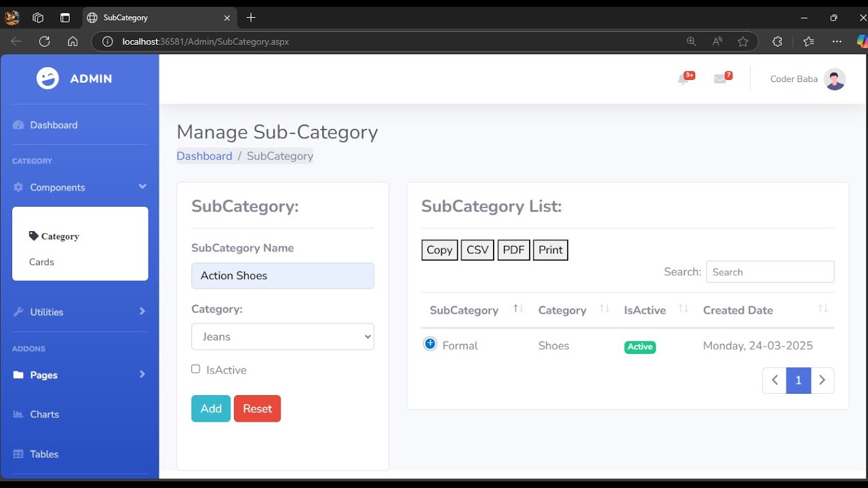Click the site information icon in address bar

click(107, 41)
